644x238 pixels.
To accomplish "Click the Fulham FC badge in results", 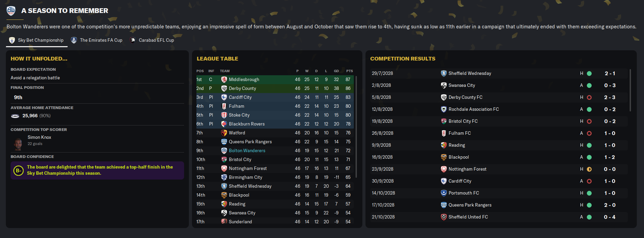I will [444, 133].
